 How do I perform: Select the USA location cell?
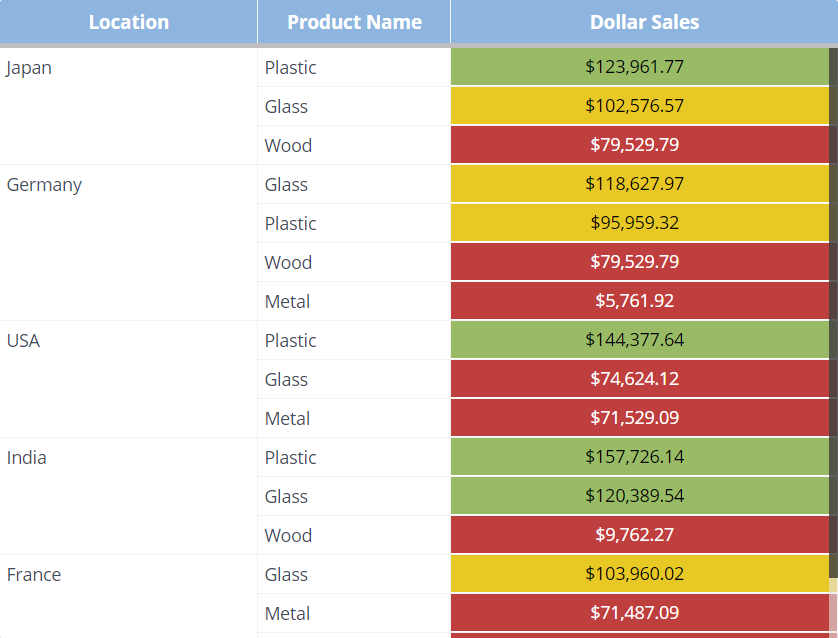tap(128, 379)
